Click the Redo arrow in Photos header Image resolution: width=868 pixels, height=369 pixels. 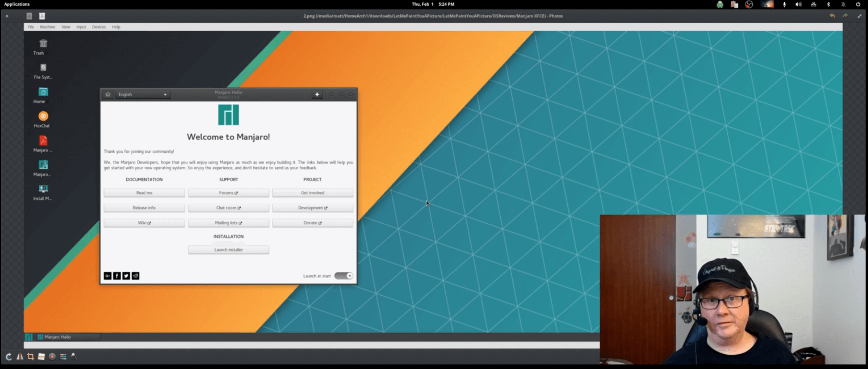point(845,16)
